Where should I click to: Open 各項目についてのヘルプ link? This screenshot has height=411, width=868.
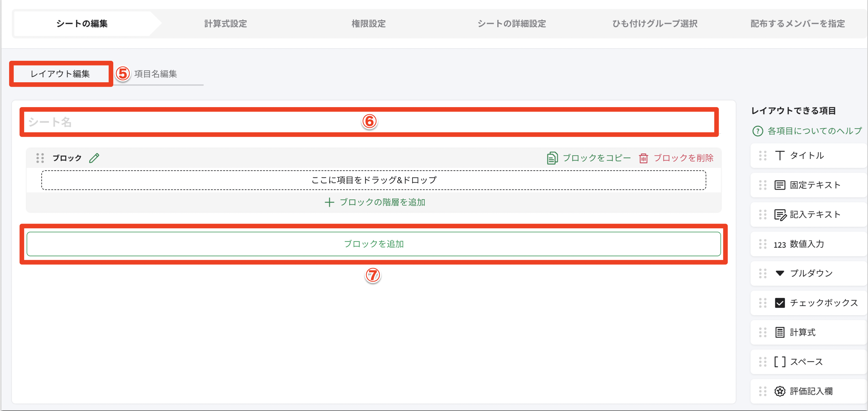tap(815, 131)
